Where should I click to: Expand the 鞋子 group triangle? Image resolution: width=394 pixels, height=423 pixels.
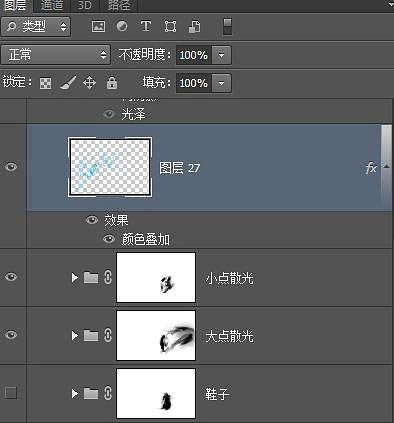[75, 394]
